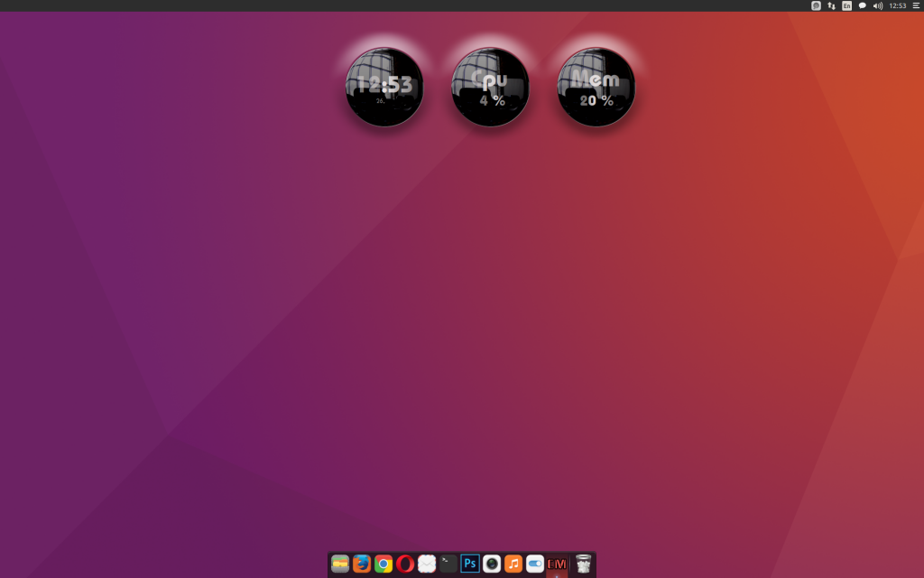Click the Mem 20 % orb widget

[x=596, y=88]
